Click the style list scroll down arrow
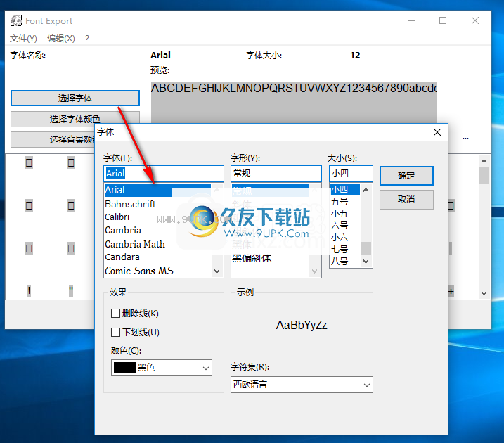Screen dimensions: 504x443 [x=314, y=271]
